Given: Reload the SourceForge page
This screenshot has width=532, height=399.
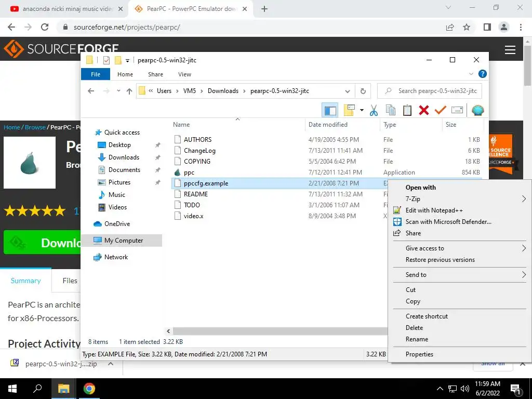Looking at the screenshot, I should click(45, 27).
